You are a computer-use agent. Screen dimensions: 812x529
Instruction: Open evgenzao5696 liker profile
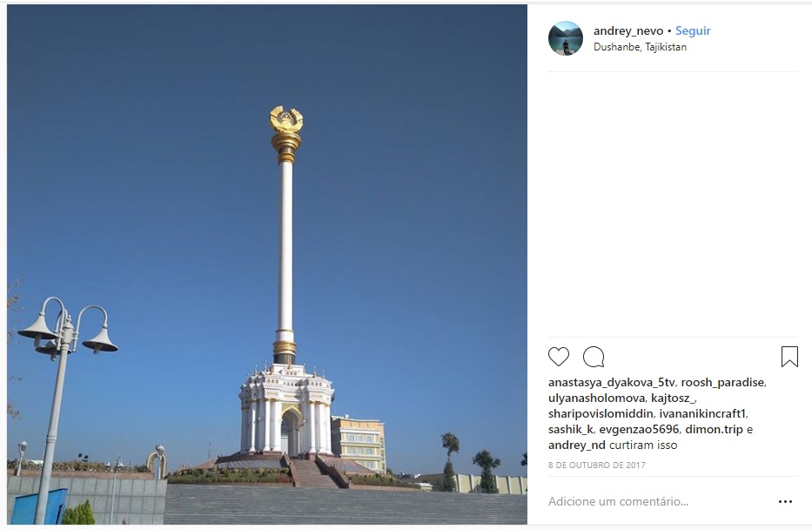tap(639, 429)
